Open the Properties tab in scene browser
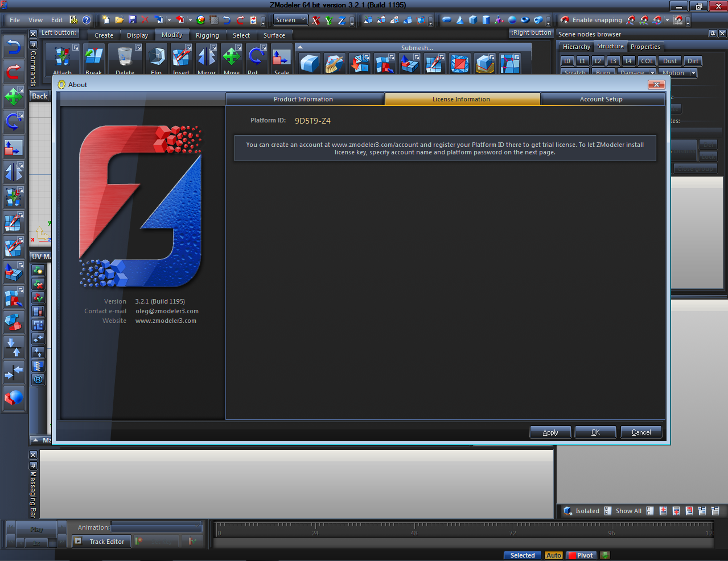The image size is (728, 561). [645, 47]
